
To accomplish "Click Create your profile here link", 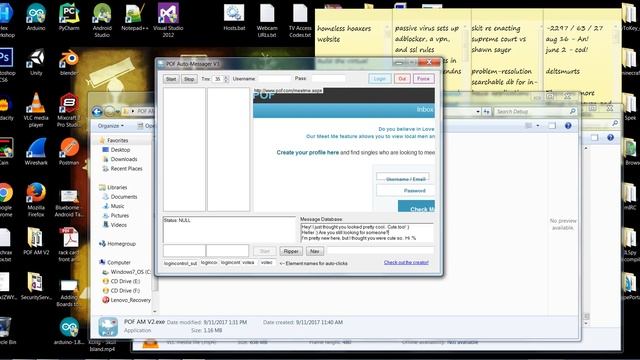I will 308,152.
